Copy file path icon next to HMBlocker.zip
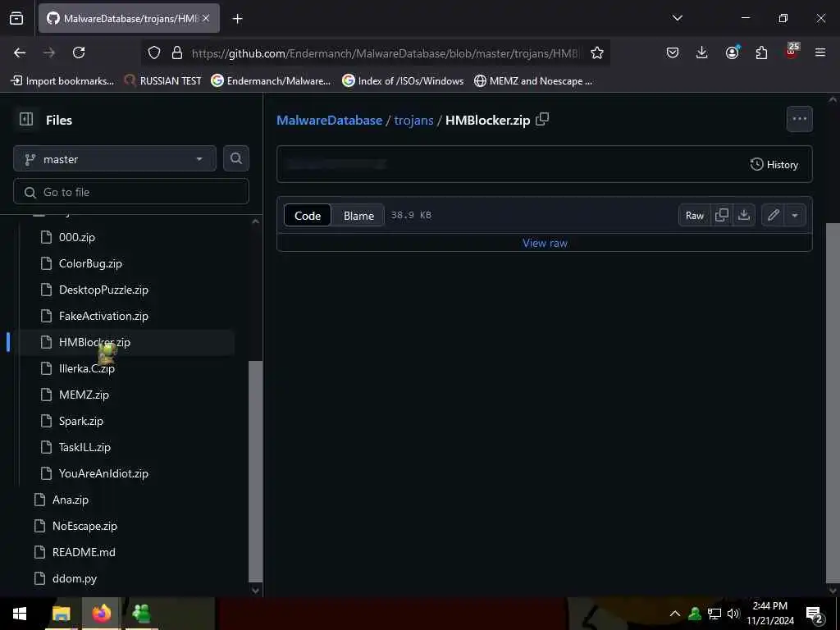The width and height of the screenshot is (840, 630). pyautogui.click(x=542, y=119)
